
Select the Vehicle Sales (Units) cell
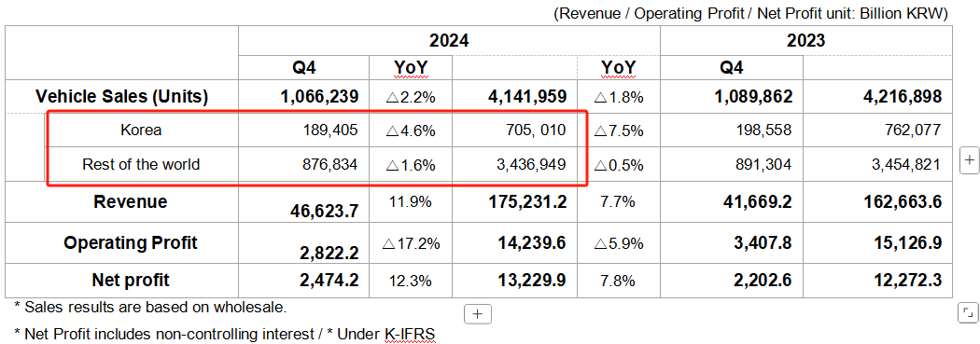tap(122, 96)
